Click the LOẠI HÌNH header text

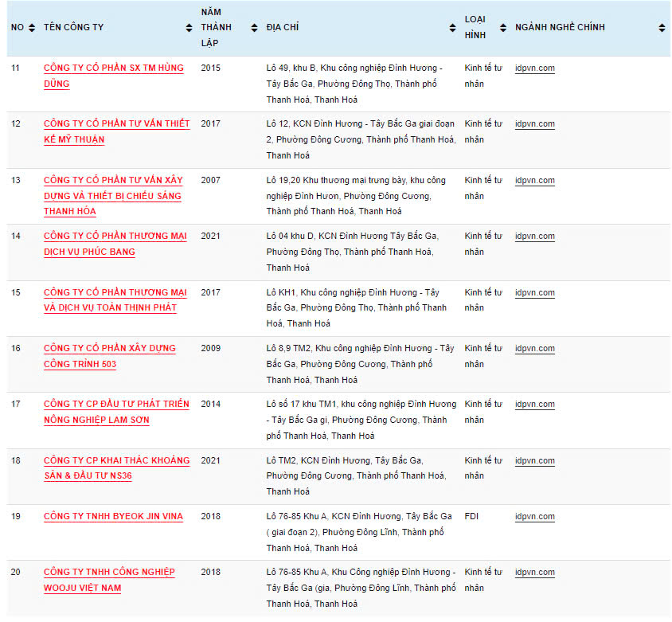(475, 27)
